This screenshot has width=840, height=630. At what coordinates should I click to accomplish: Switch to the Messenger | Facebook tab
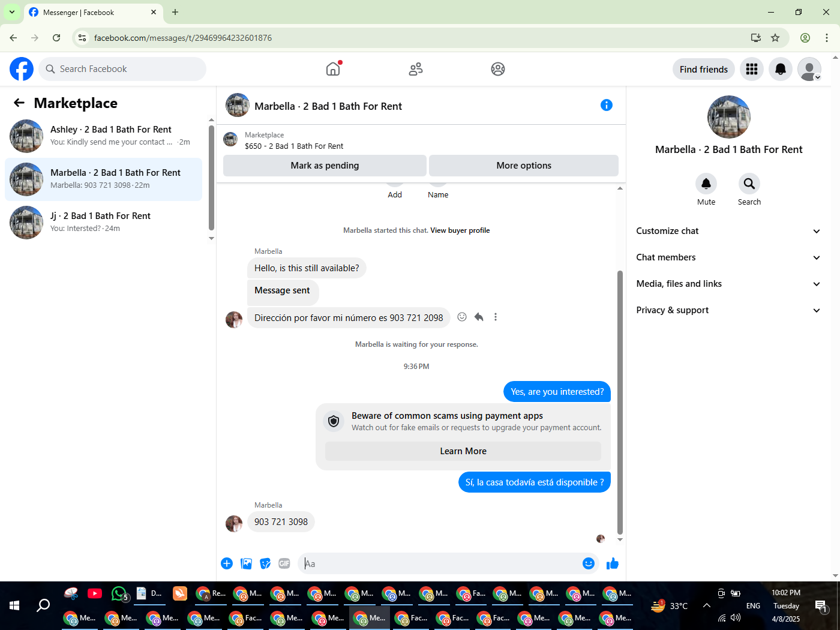(92, 12)
